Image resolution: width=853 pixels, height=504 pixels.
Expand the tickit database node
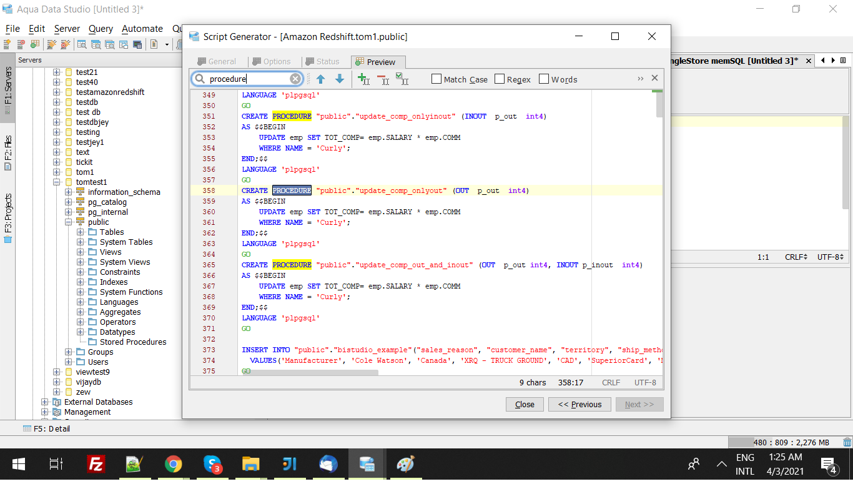[x=57, y=162]
